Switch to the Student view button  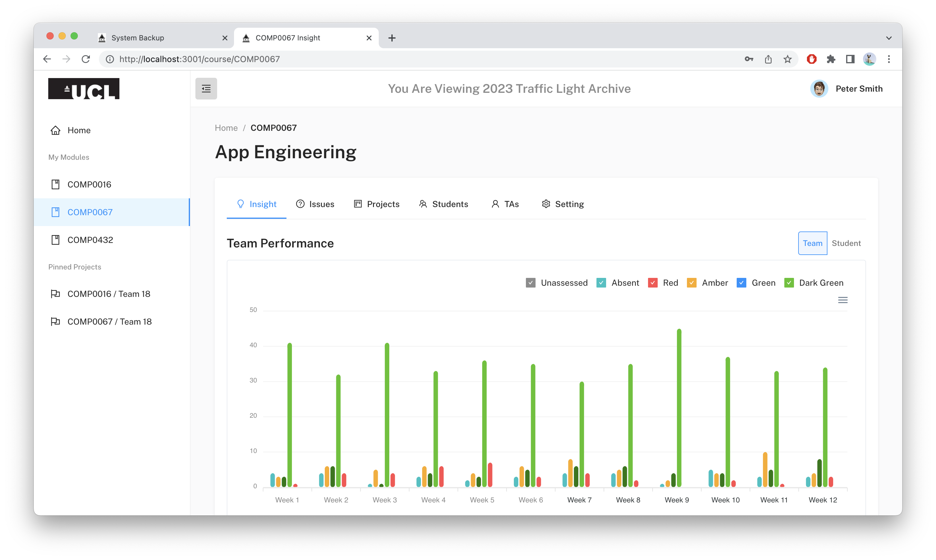coord(846,243)
